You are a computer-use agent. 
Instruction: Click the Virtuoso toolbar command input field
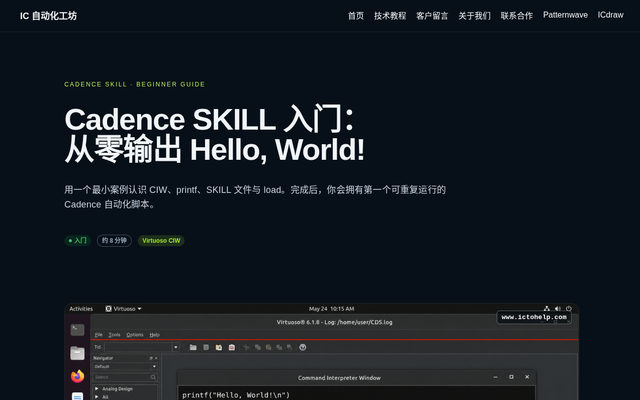(x=138, y=347)
